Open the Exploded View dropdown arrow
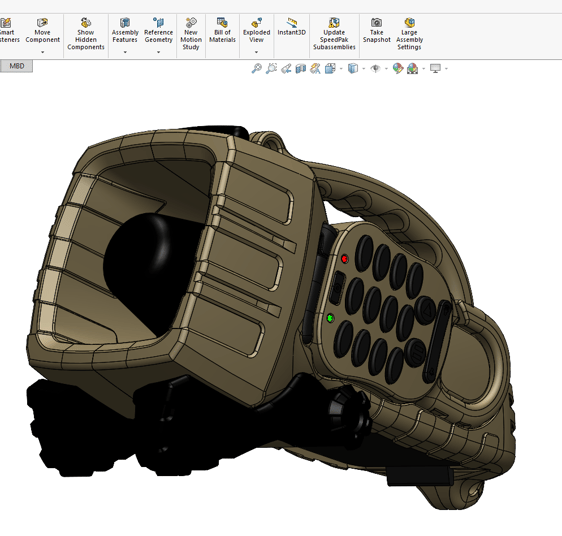Viewport: 562px width, 536px height. [x=256, y=52]
